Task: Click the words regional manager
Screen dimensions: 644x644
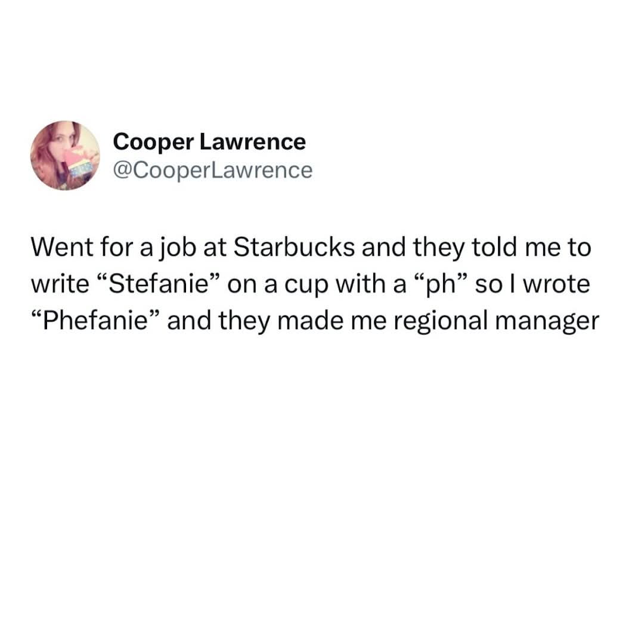Action: click(496, 321)
